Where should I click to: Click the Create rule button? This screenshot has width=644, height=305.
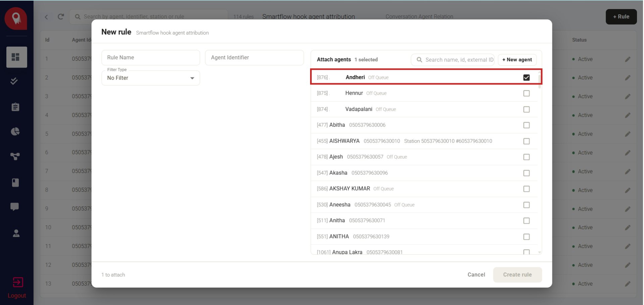[x=517, y=275]
